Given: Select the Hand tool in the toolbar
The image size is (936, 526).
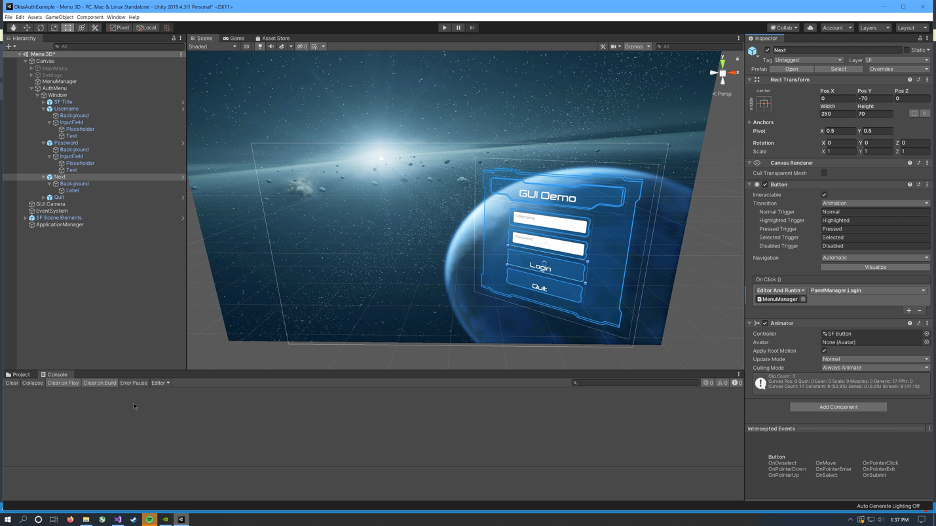Looking at the screenshot, I should (x=12, y=27).
